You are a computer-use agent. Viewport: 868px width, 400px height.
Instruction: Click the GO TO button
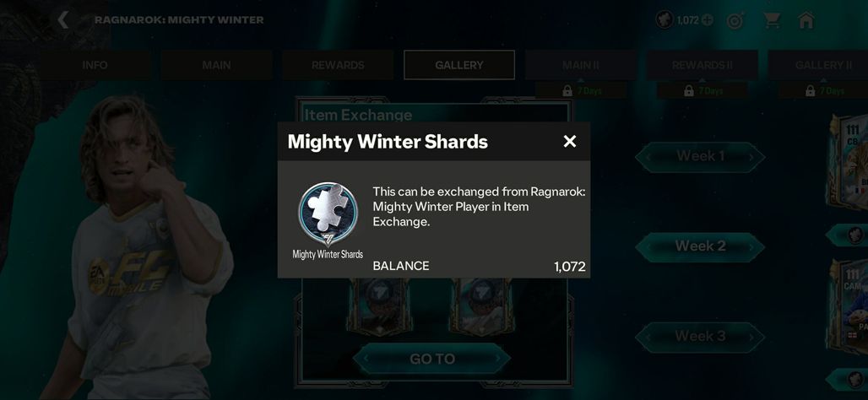(x=431, y=359)
